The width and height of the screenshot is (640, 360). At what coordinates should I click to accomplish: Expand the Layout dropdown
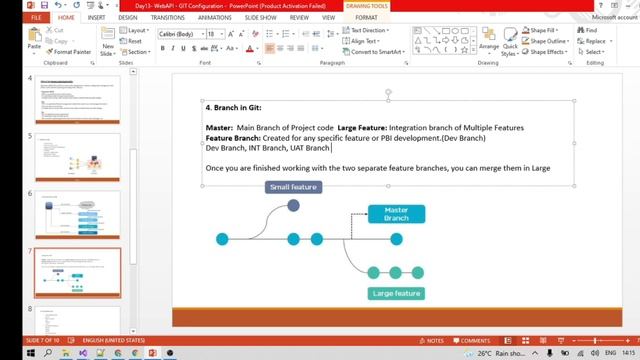tap(135, 30)
